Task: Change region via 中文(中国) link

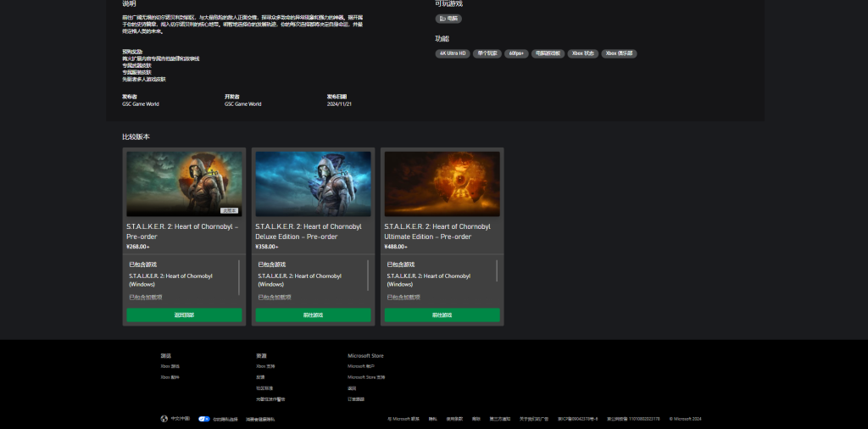Action: click(181, 419)
